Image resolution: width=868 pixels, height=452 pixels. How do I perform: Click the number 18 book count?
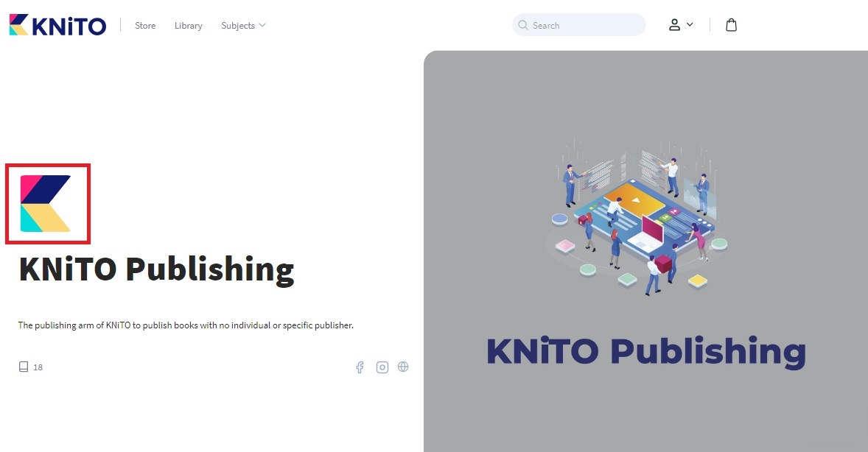click(38, 367)
